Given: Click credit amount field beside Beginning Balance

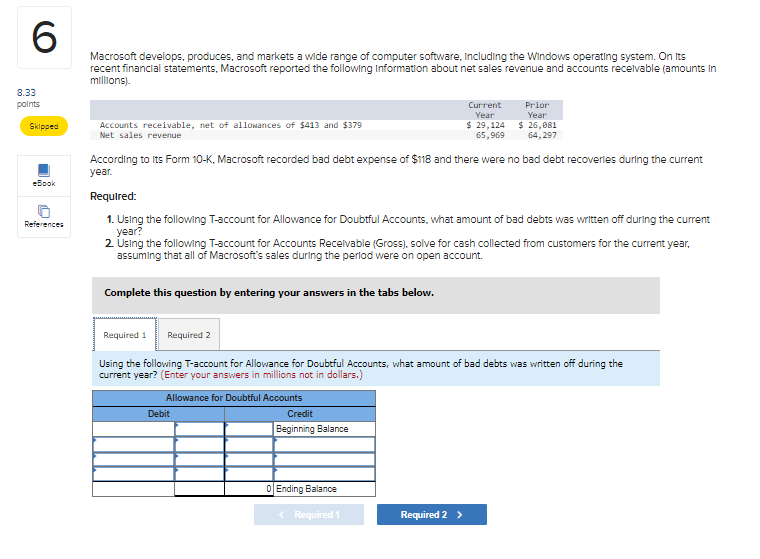Looking at the screenshot, I should click(x=249, y=429).
